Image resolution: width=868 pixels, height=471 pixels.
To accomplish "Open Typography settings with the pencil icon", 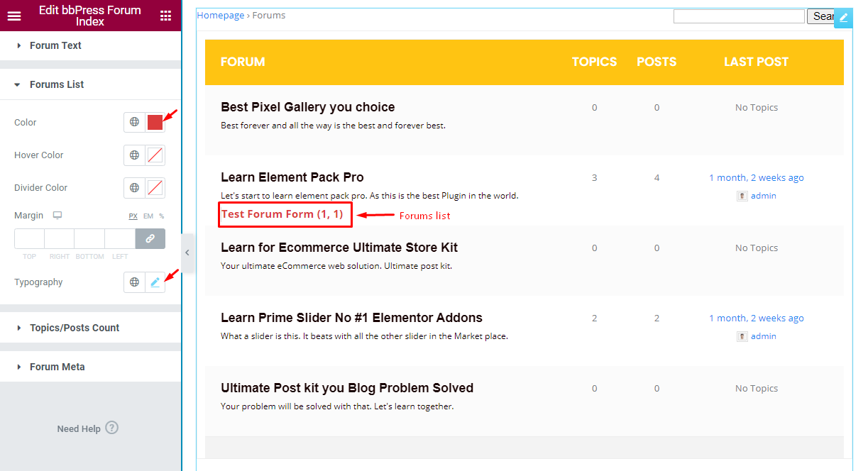I will pos(155,282).
